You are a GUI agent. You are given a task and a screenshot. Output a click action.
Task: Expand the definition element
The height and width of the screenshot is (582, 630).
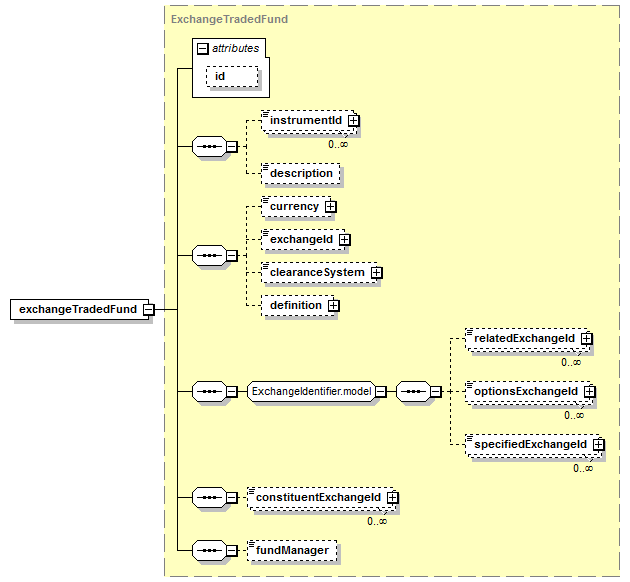point(334,306)
